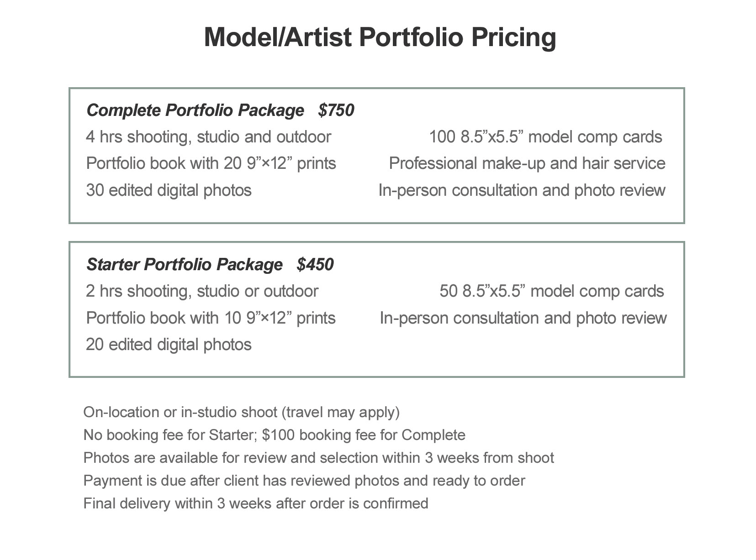Click the 4 hrs shooting line

coord(208,137)
